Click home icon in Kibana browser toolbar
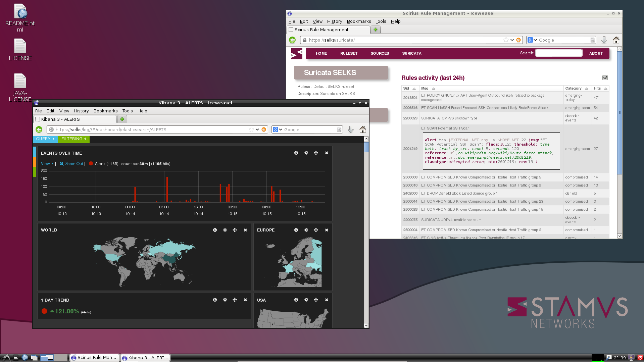 pyautogui.click(x=363, y=130)
